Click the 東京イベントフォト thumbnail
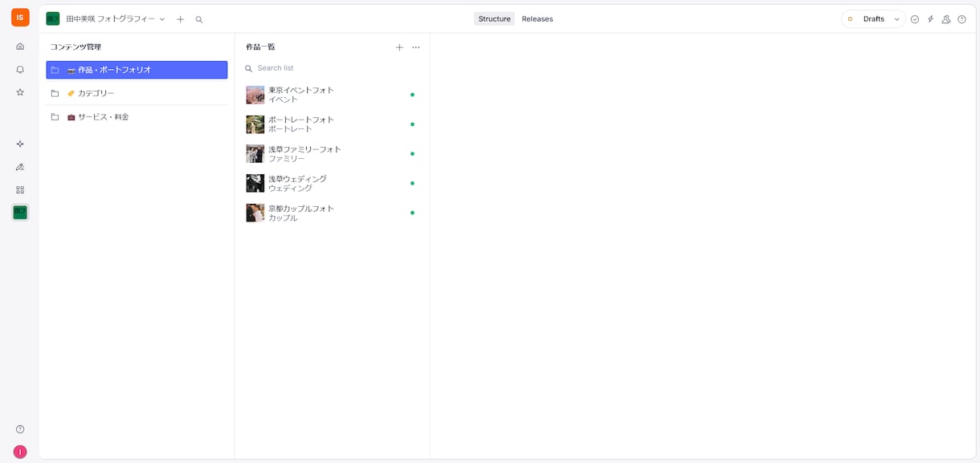 255,95
